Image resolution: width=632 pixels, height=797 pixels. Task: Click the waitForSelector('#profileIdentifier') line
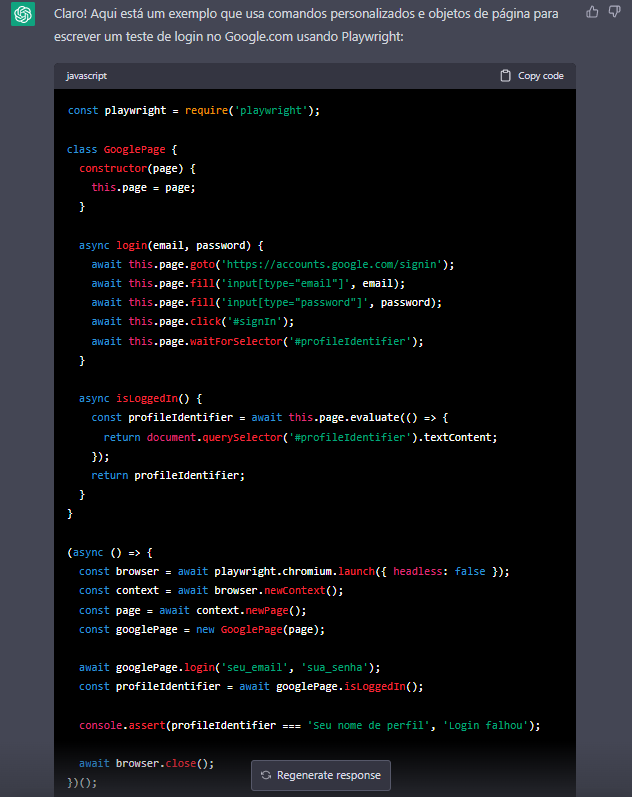point(257,341)
